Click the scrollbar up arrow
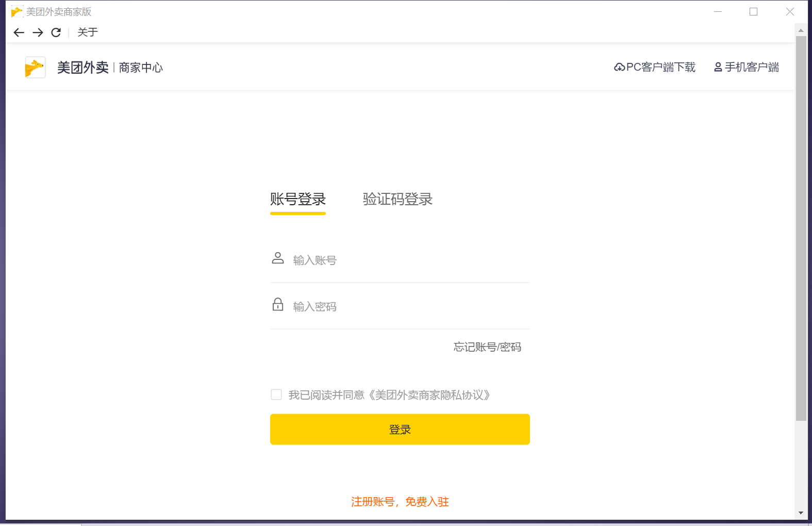 pos(801,30)
